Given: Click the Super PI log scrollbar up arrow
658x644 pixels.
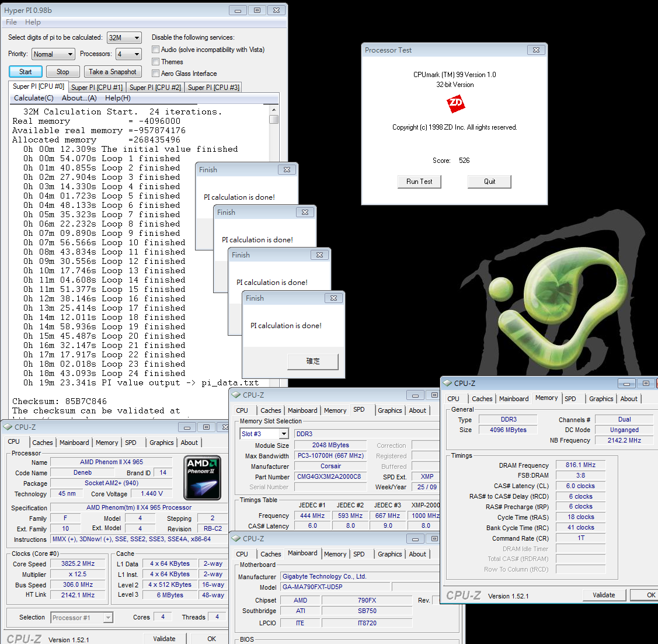Looking at the screenshot, I should (274, 110).
